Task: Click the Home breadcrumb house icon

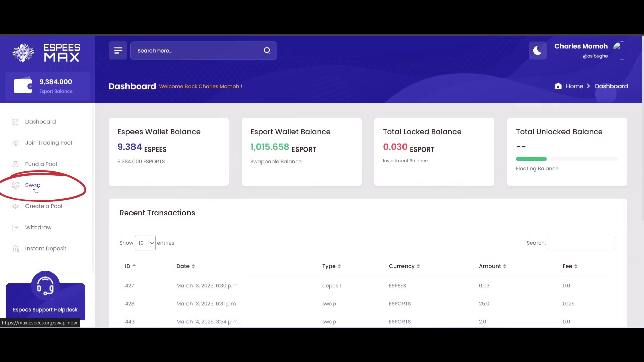Action: 558,86
